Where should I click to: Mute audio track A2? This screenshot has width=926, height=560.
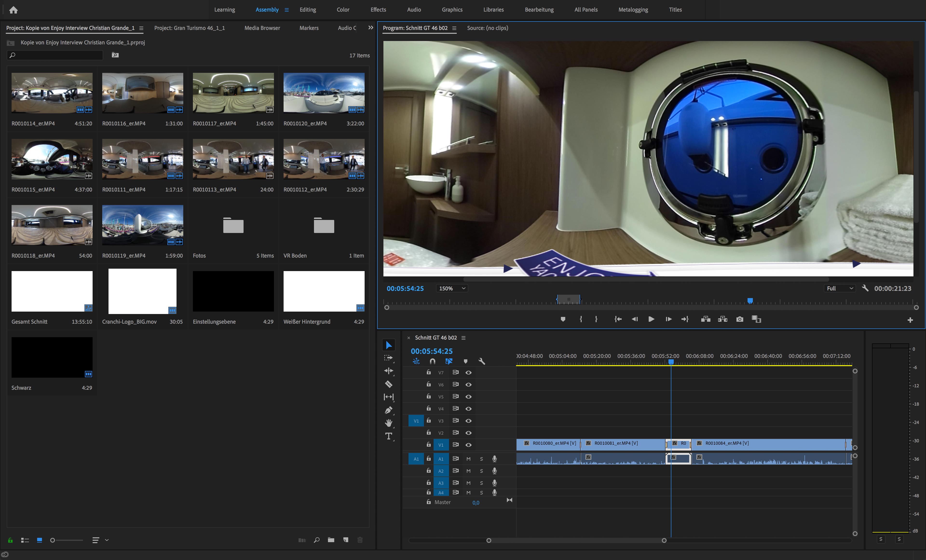click(x=468, y=471)
